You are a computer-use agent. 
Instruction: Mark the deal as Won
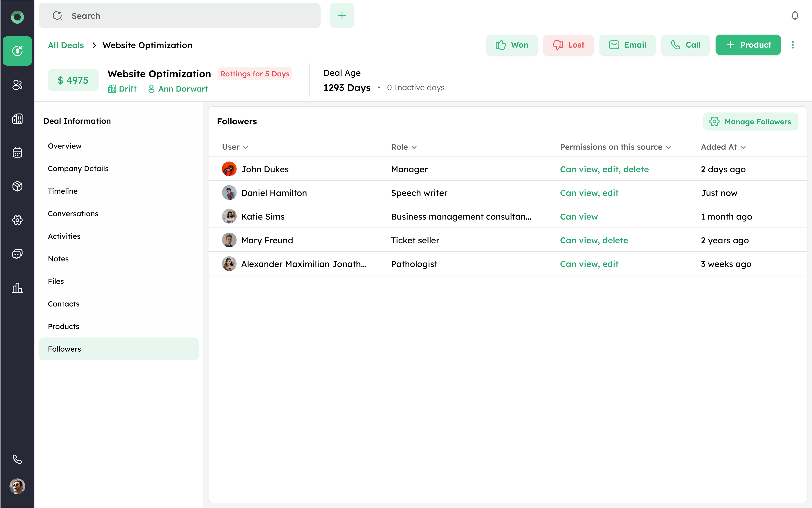512,45
